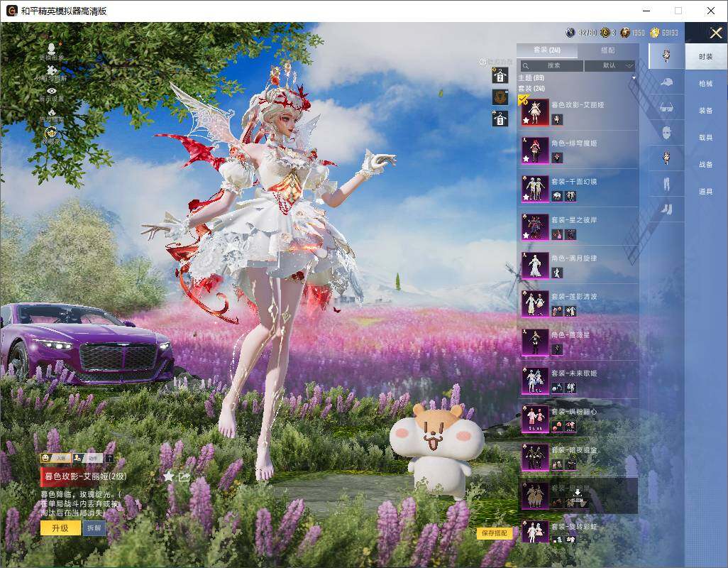Select 套装-千面幻镜 outfit thumbnail

[x=535, y=189]
